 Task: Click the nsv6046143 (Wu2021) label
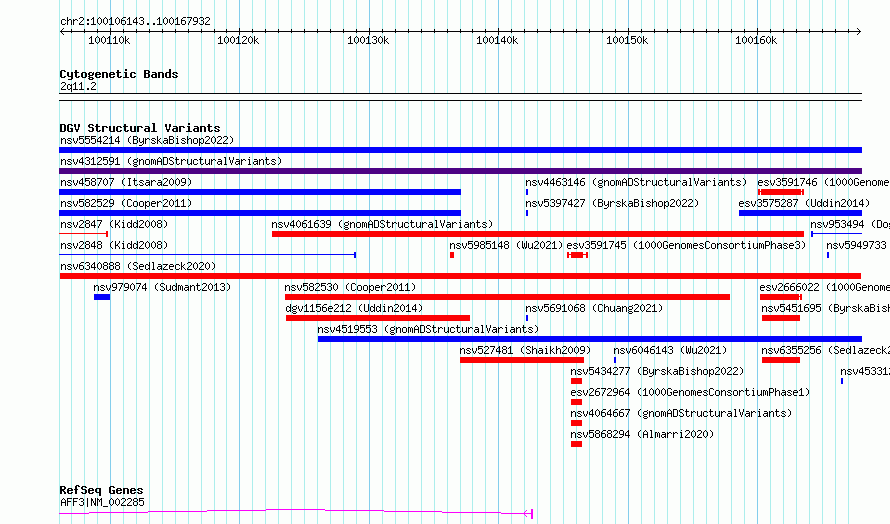670,350
